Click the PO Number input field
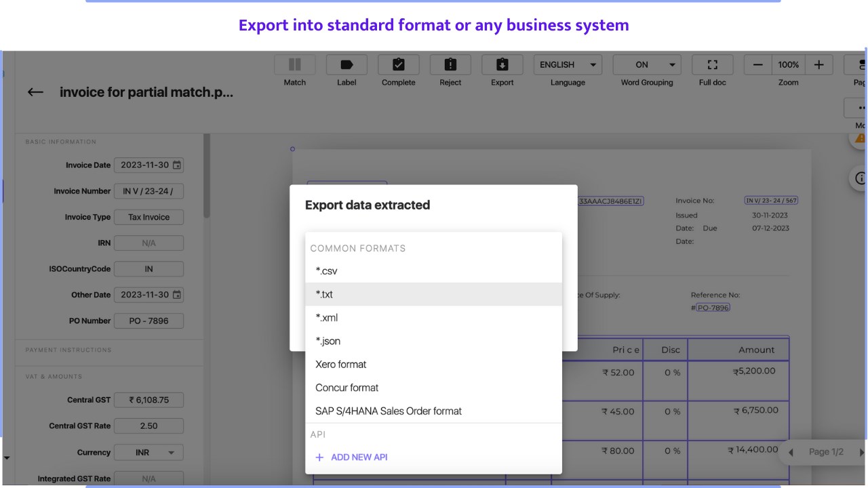Screen dimensions: 868x488 pyautogui.click(x=149, y=321)
